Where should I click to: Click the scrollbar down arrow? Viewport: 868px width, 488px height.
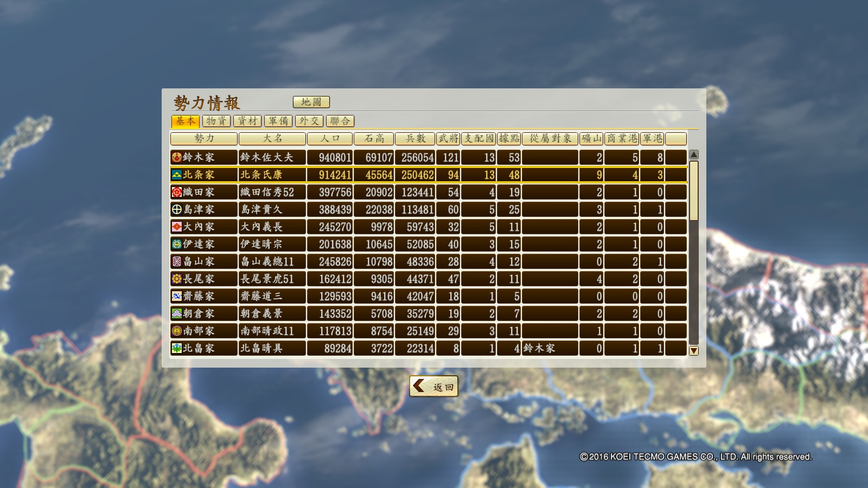[693, 351]
